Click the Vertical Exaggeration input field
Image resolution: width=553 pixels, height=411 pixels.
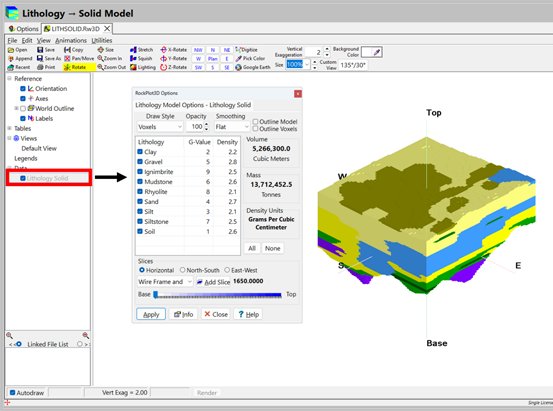click(x=314, y=52)
